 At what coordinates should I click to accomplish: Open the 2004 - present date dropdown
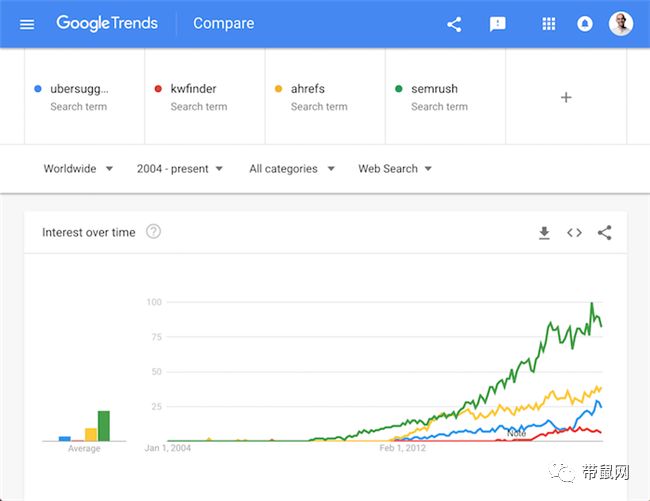point(180,169)
